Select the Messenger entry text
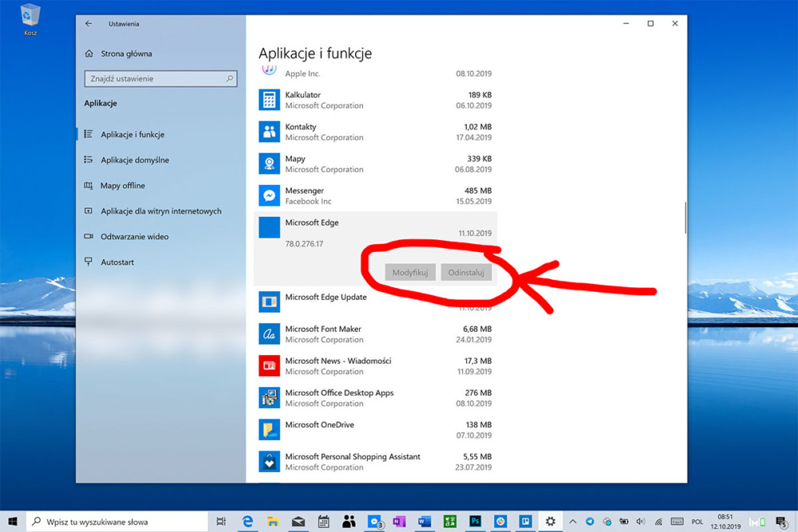798x532 pixels. tap(304, 191)
